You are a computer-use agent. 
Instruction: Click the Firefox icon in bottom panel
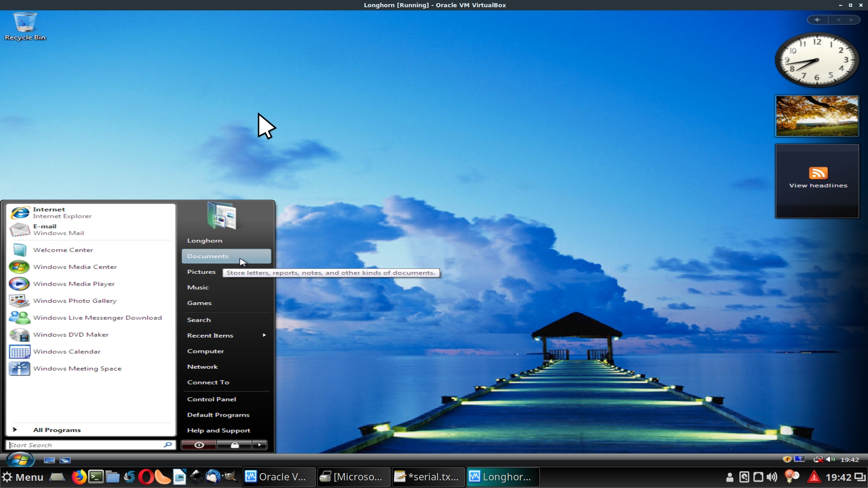tap(79, 477)
